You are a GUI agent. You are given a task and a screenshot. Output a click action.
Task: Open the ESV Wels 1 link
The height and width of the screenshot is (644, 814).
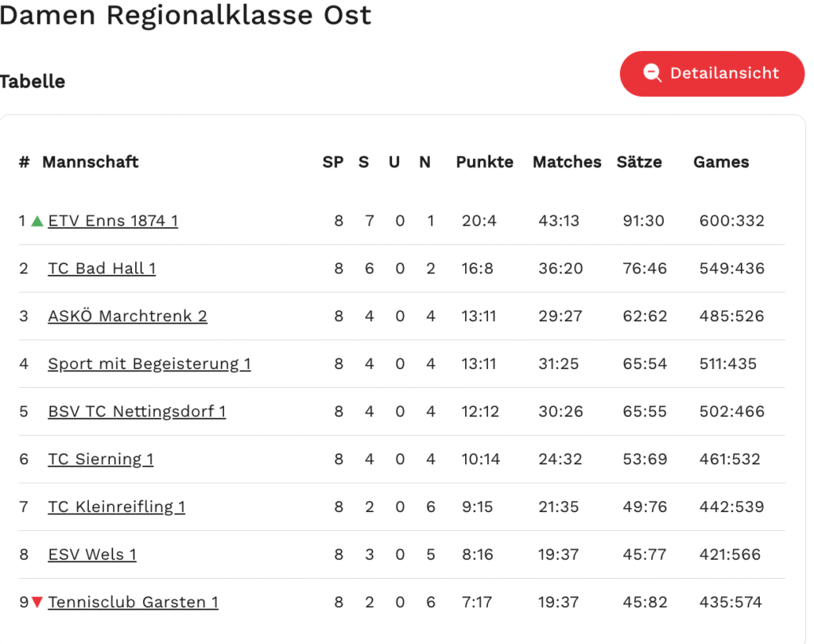point(92,554)
